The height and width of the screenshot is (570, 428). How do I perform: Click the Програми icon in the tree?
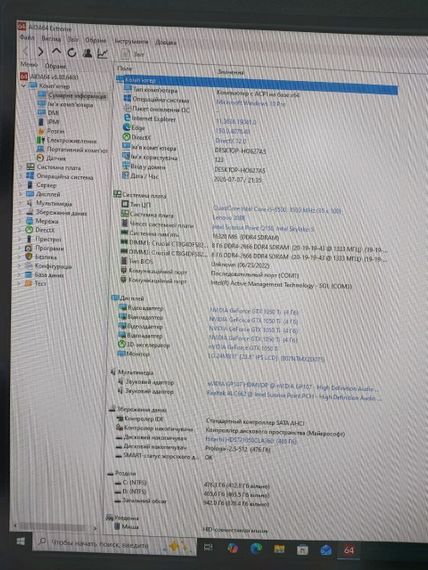click(x=29, y=248)
